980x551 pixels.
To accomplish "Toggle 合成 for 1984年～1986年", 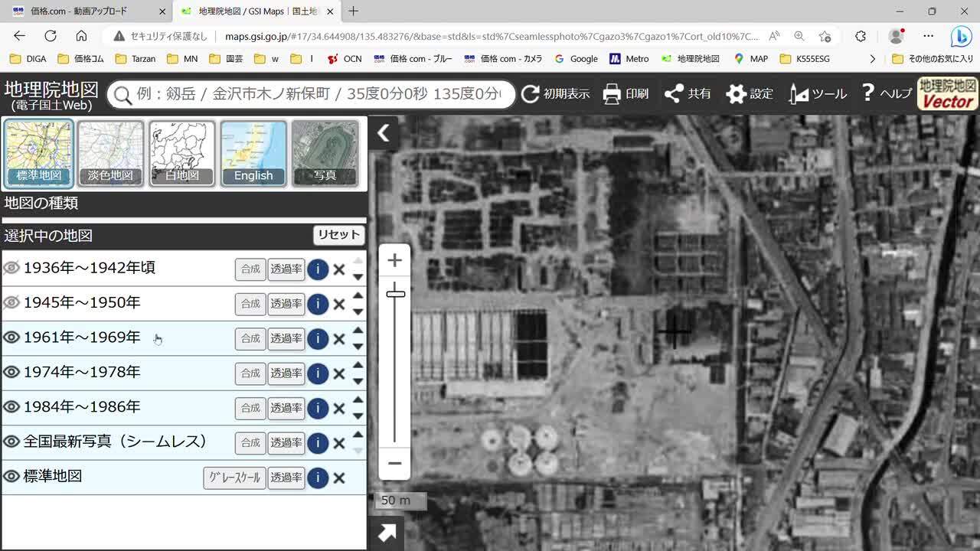I will pos(250,408).
